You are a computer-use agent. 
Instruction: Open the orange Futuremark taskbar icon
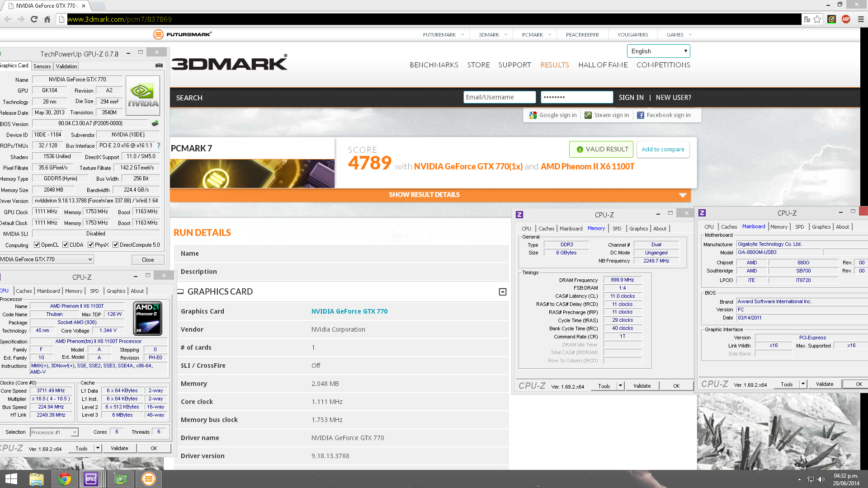[148, 479]
